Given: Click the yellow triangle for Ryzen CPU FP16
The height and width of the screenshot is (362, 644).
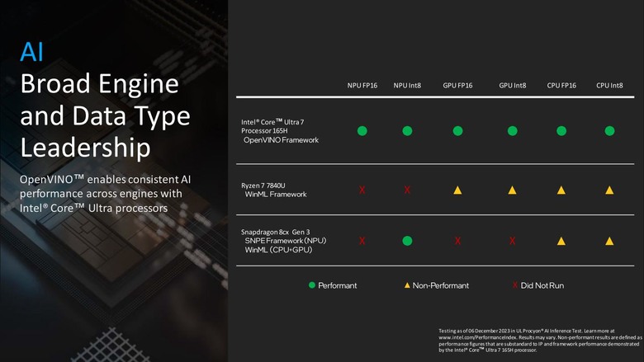Looking at the screenshot, I should click(561, 190).
